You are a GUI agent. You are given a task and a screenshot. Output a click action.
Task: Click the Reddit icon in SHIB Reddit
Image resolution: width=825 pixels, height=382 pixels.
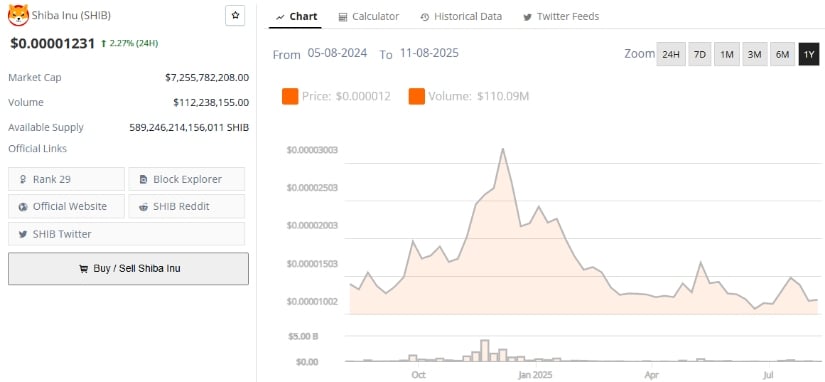[143, 207]
